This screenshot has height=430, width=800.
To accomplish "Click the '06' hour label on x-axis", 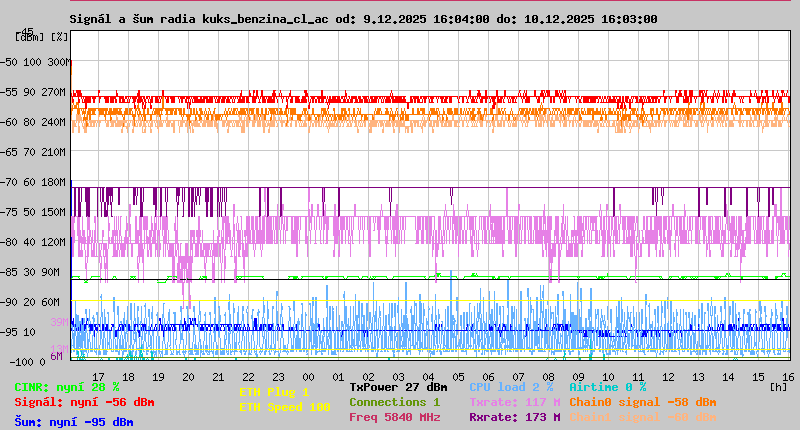I will (488, 377).
